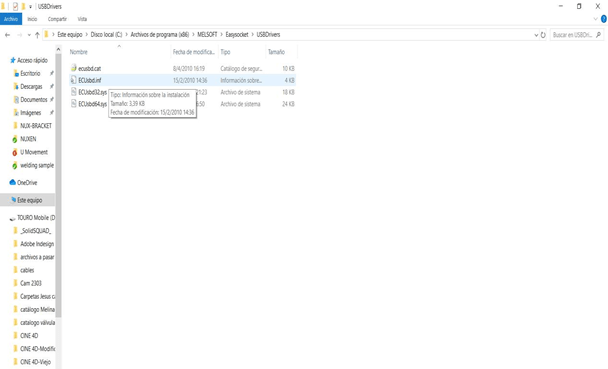This screenshot has height=369, width=608.
Task: Click the '24 KB' size cell
Action: [x=288, y=104]
